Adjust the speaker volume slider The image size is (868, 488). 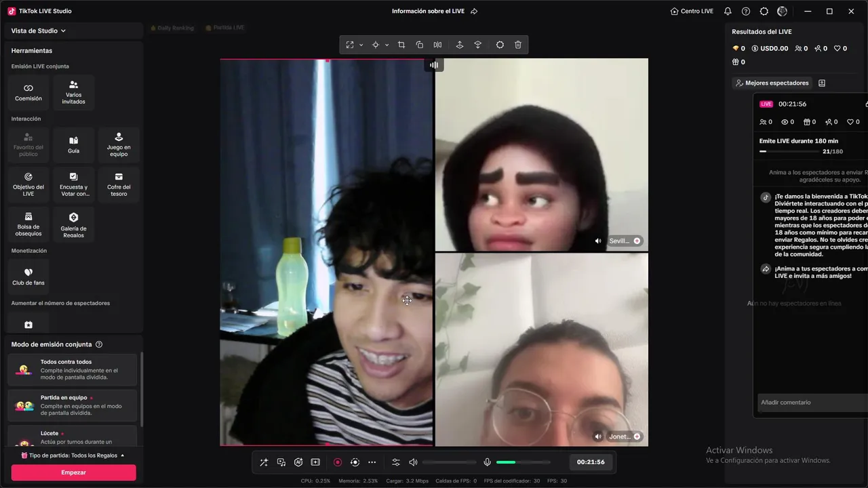[x=449, y=462]
